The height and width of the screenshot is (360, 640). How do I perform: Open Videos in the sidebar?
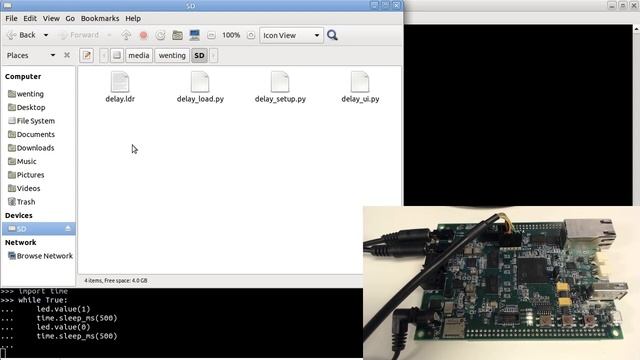(24, 188)
